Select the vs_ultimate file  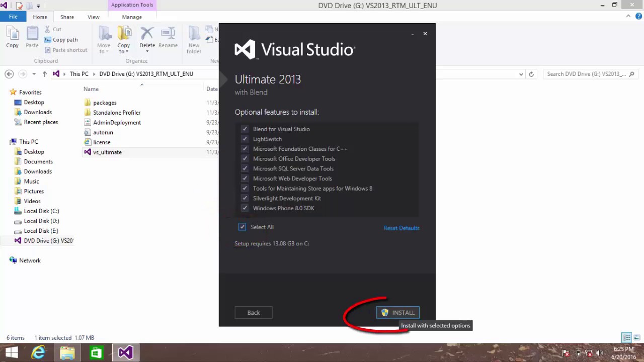coord(107,152)
